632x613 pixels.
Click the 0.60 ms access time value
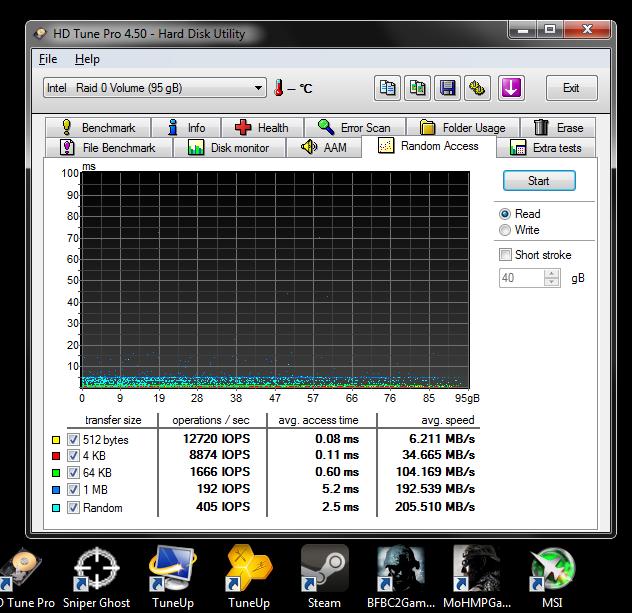click(337, 472)
